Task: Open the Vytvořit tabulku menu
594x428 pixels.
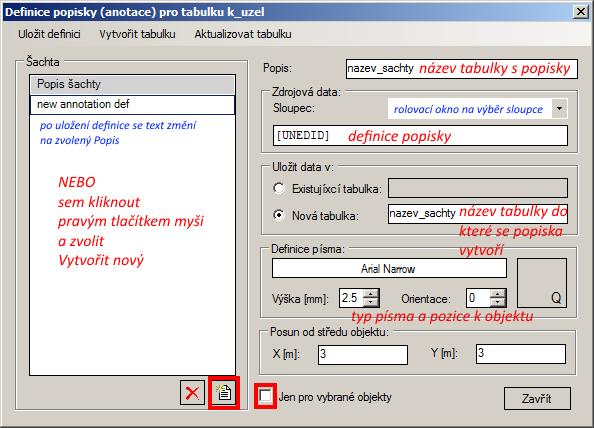Action: pyautogui.click(x=137, y=34)
